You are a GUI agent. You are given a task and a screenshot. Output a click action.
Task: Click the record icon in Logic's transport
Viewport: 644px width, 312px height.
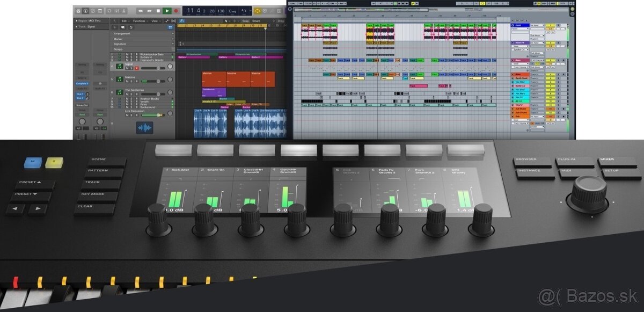[177, 11]
